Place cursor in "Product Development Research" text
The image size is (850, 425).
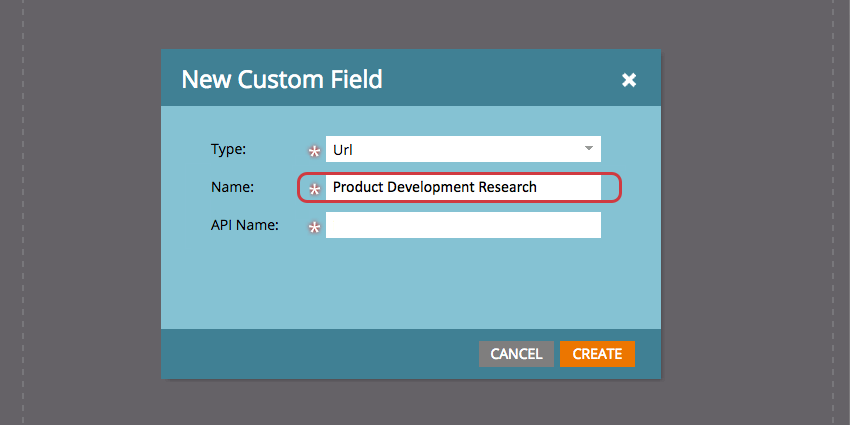[434, 187]
